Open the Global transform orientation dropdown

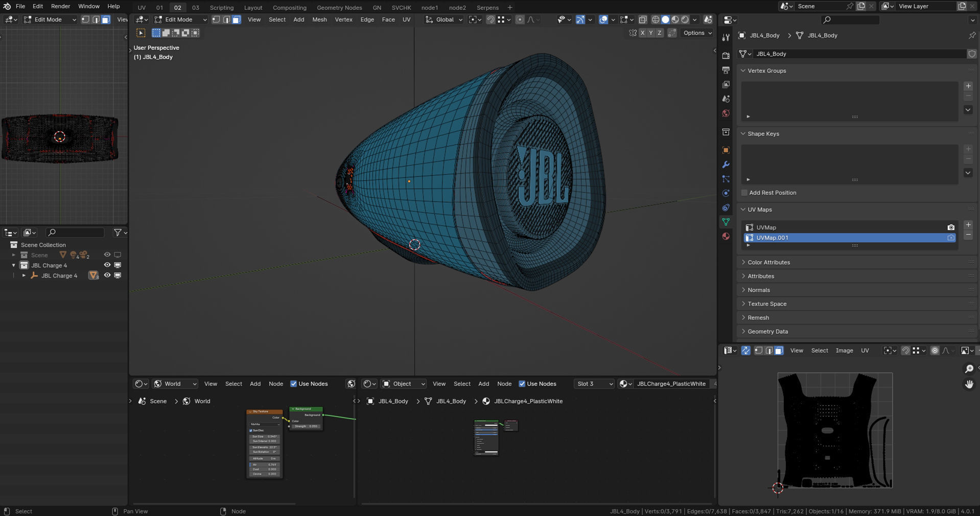444,19
